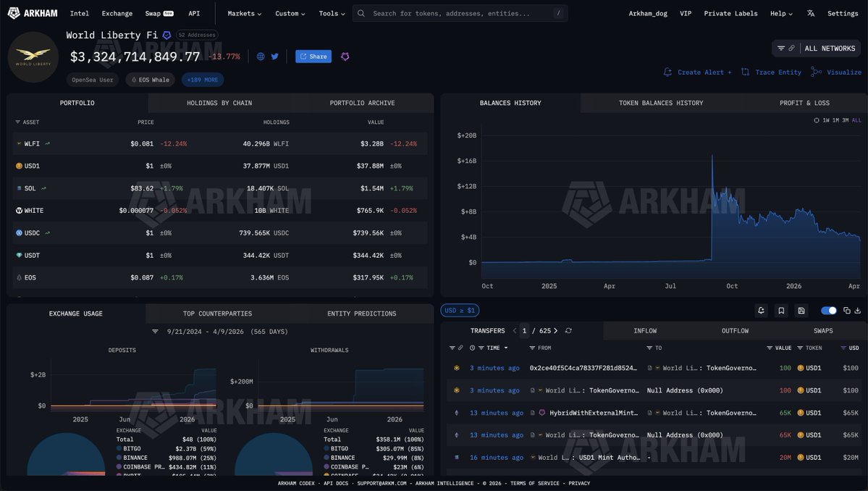Open the Swap page in top nav

pyautogui.click(x=159, y=13)
